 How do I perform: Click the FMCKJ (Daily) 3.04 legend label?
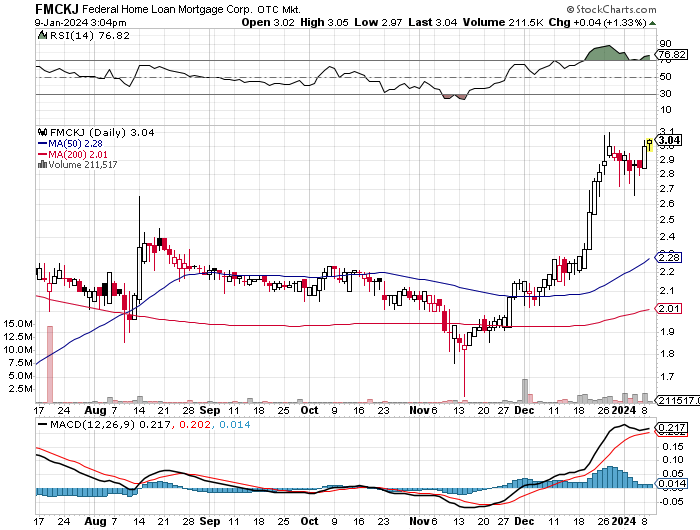click(102, 133)
